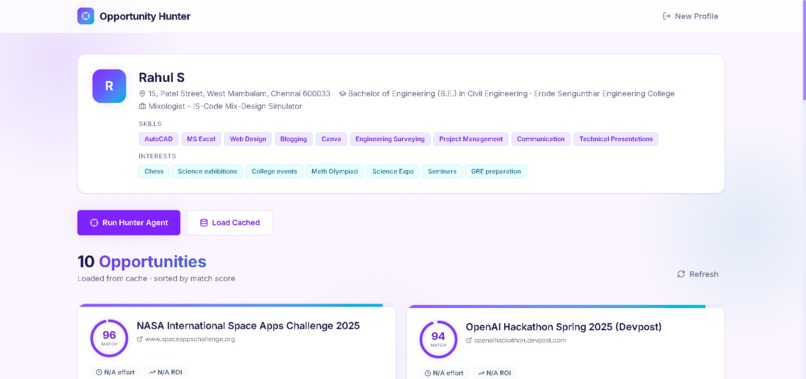Open OpenAI Hackathon Spring 2025 title

pyautogui.click(x=563, y=327)
